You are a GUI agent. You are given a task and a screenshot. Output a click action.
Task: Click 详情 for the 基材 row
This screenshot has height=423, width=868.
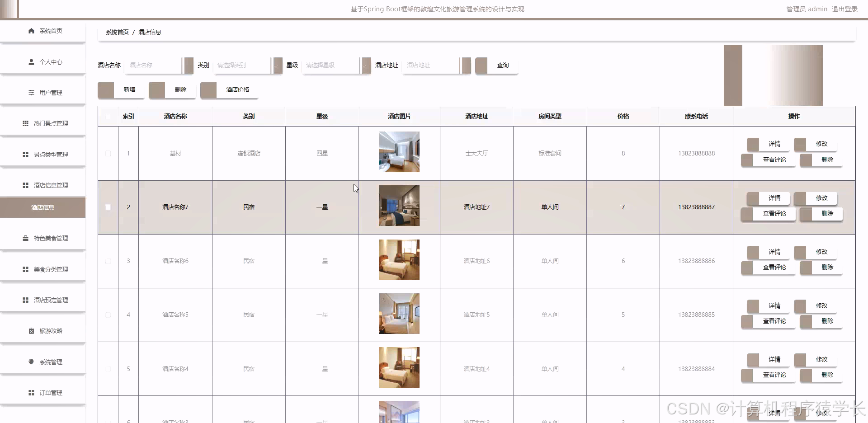pyautogui.click(x=768, y=144)
